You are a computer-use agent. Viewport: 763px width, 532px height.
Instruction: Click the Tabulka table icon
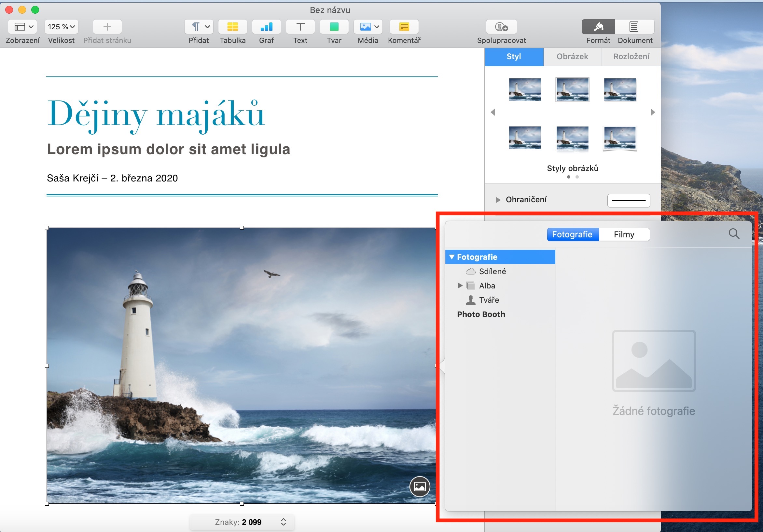(x=232, y=27)
